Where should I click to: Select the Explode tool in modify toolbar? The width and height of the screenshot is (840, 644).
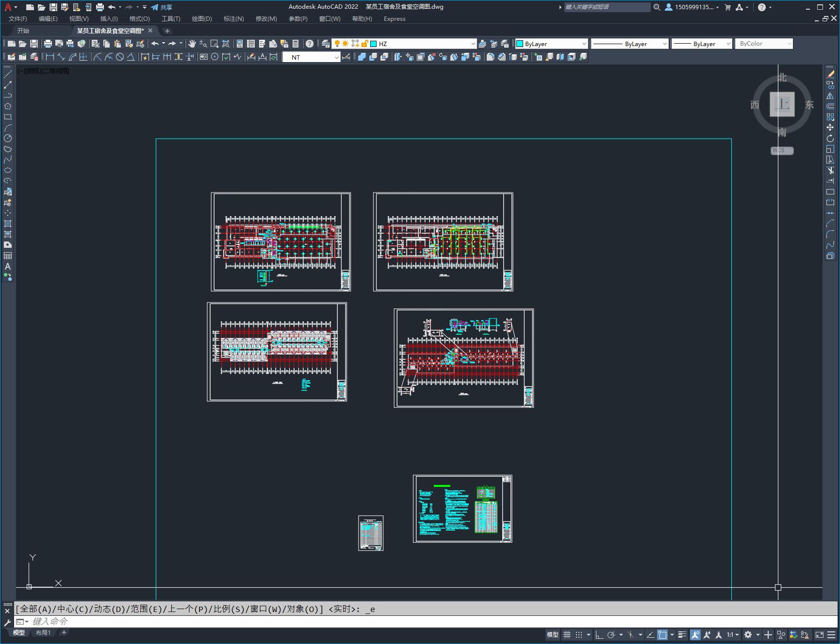830,256
